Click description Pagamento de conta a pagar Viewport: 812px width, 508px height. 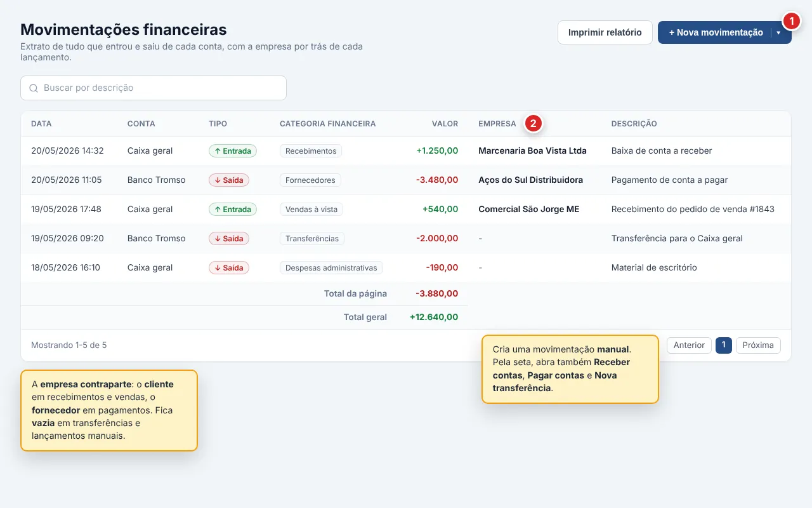click(x=669, y=180)
